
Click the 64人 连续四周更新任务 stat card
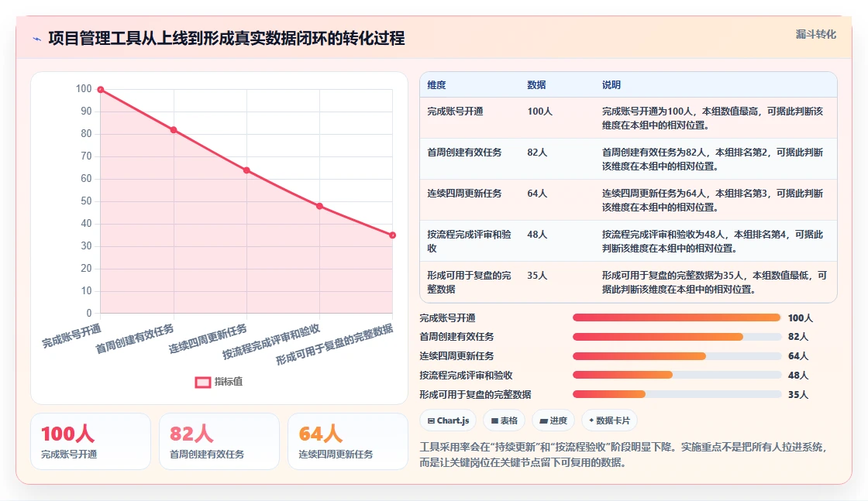point(348,441)
